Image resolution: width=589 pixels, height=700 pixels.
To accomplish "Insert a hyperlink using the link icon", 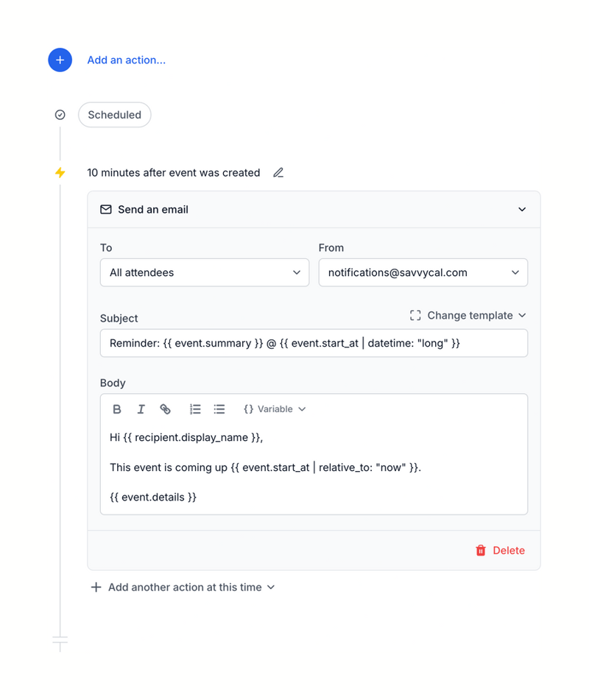I will point(165,409).
